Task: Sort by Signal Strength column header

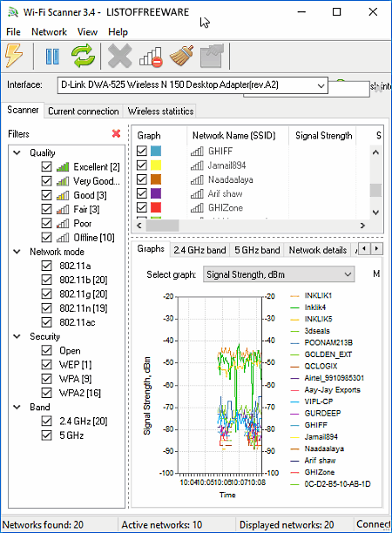Action: click(x=322, y=136)
